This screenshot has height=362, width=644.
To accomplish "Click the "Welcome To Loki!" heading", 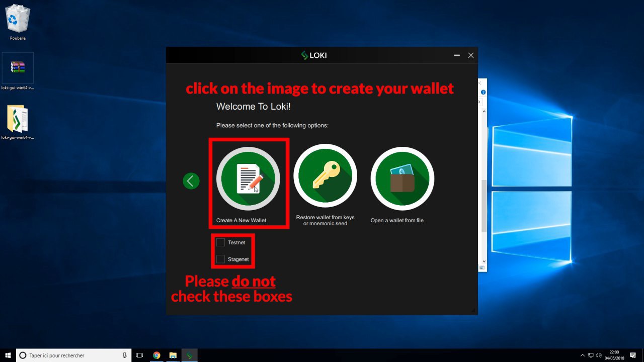I will click(254, 107).
